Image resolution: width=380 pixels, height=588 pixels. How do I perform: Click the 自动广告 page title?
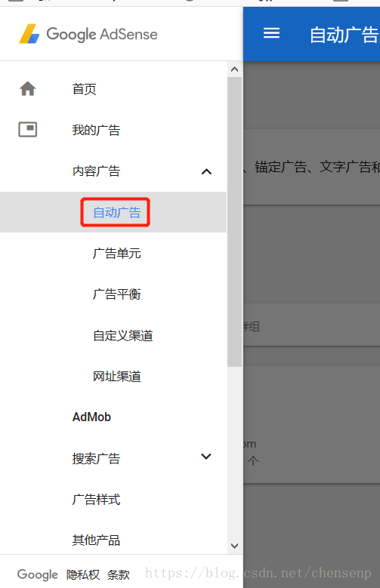click(344, 35)
